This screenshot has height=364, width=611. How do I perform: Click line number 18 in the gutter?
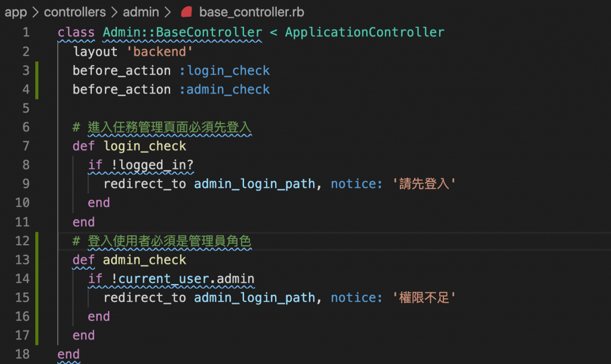[22, 354]
